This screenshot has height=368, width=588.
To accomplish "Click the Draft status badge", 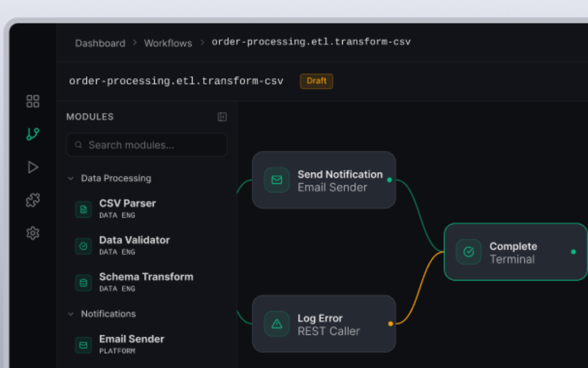I will 316,81.
